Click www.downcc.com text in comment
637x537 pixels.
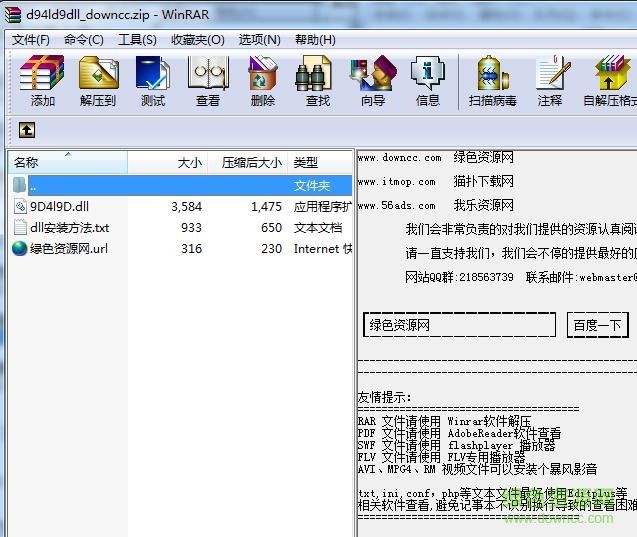tap(399, 158)
